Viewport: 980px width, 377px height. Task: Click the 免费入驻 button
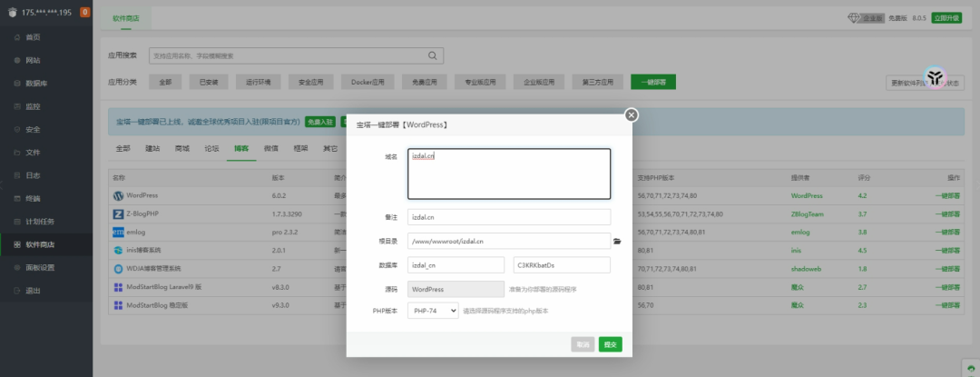(x=320, y=122)
